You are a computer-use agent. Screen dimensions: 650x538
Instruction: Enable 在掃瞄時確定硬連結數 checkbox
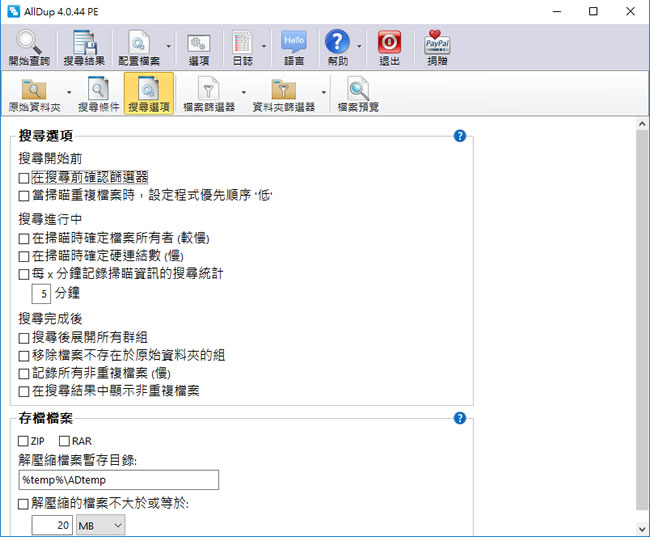coord(24,257)
